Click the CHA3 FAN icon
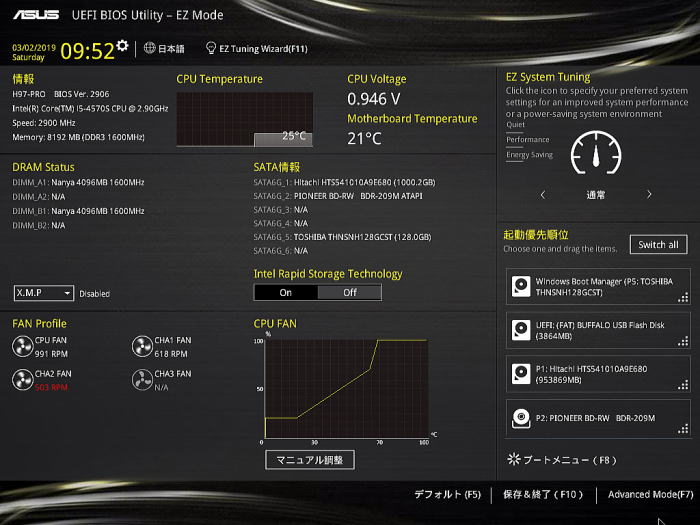700x525 pixels. [x=142, y=379]
